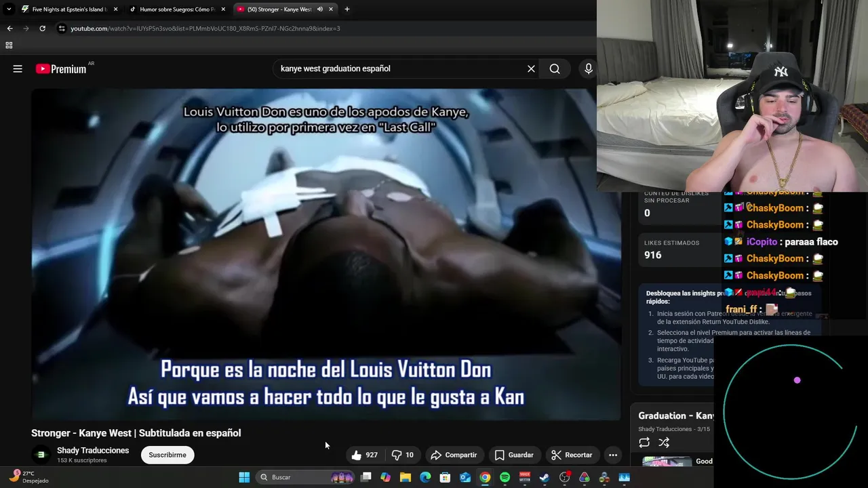Subscribe with the Suscribirme button

click(x=167, y=455)
